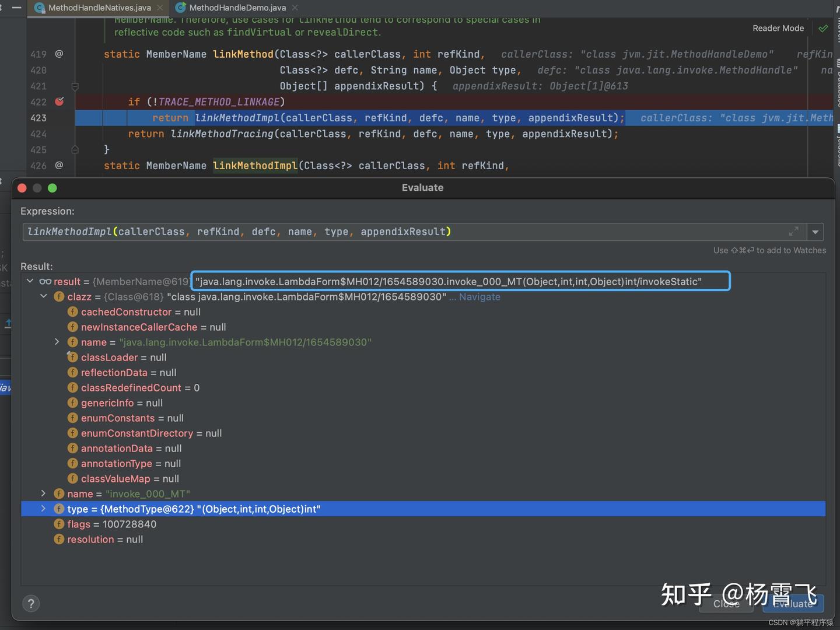Viewport: 840px width, 630px height.
Task: Click the help question mark button
Action: (x=31, y=604)
